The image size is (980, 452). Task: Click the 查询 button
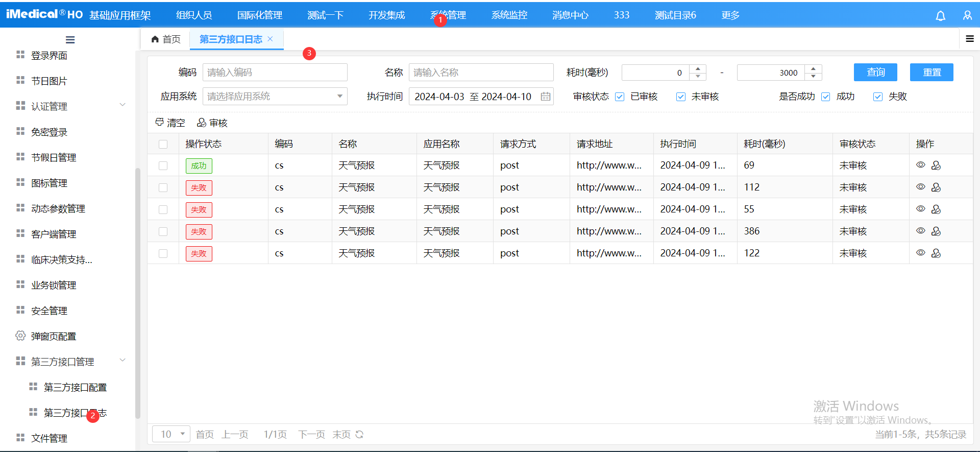(x=876, y=73)
